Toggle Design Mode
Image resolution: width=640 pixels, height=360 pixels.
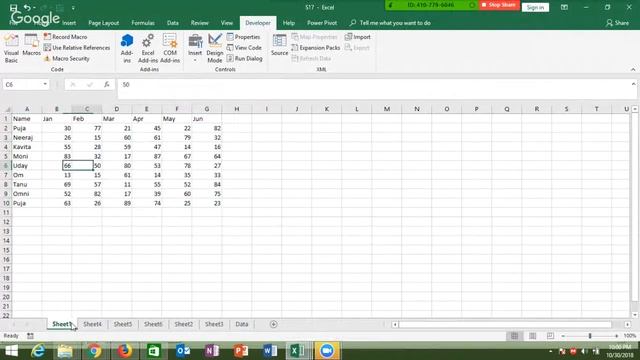click(x=215, y=48)
